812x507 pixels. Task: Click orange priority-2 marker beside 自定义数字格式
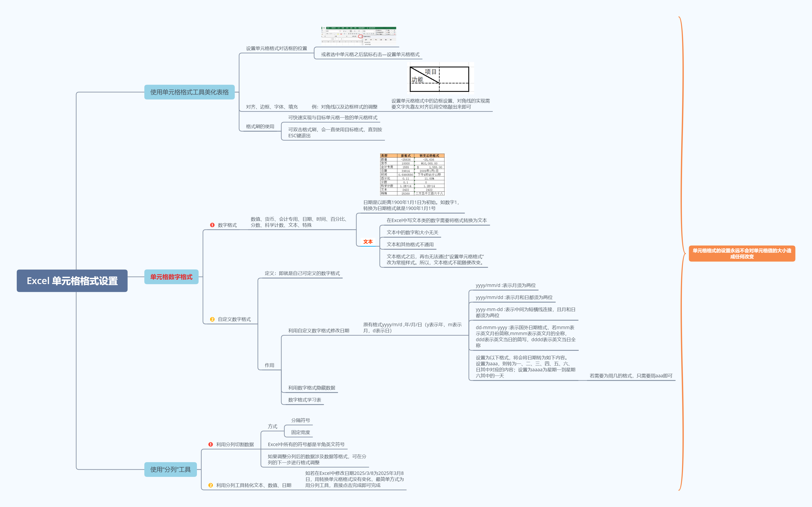pos(212,319)
